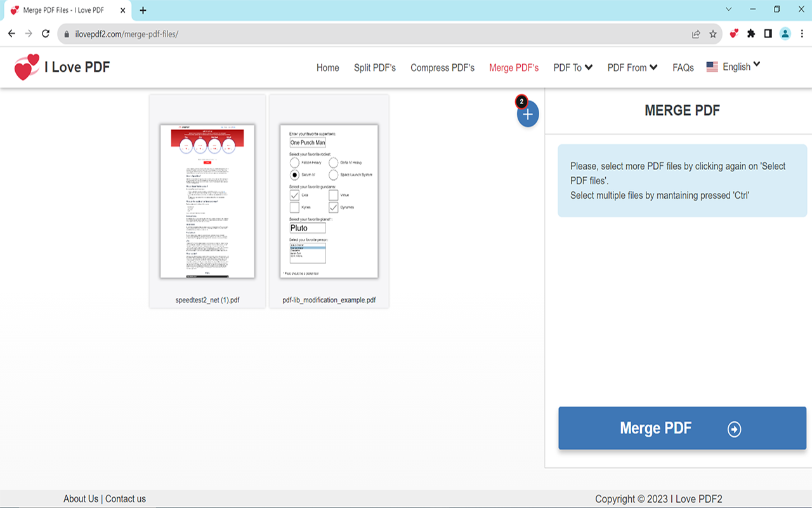Select the speedtest2_net (1).pdf thumbnail

207,201
